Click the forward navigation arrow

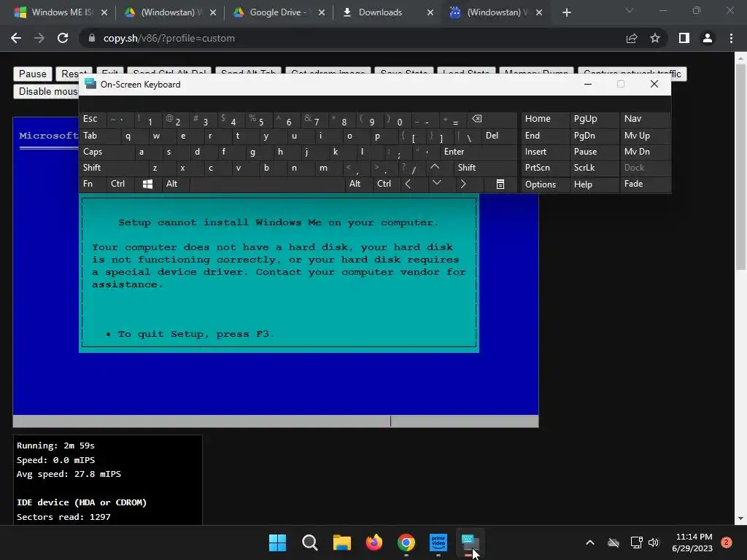pyautogui.click(x=39, y=38)
